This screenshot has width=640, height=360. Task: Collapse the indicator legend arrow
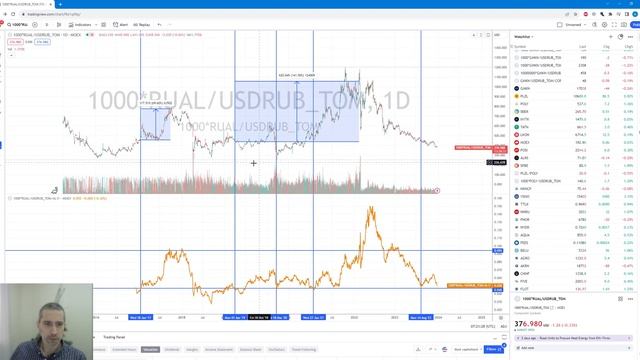(x=11, y=55)
